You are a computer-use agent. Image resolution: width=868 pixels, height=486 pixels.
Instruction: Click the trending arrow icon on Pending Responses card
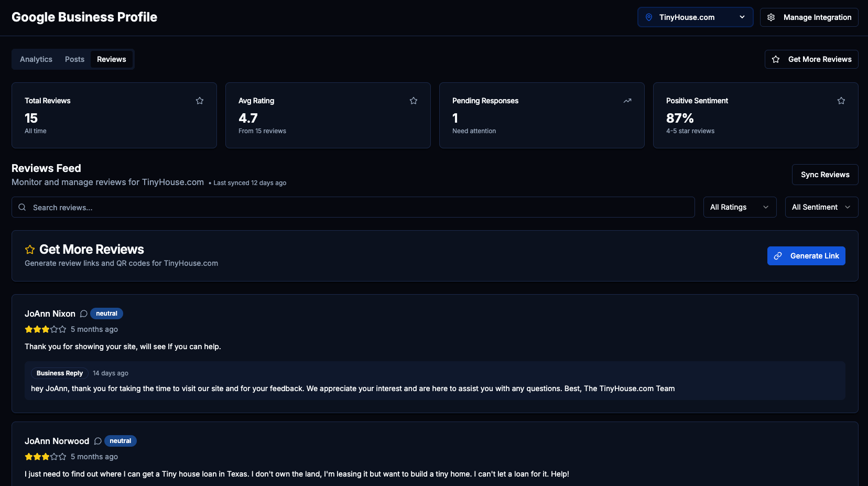click(627, 100)
